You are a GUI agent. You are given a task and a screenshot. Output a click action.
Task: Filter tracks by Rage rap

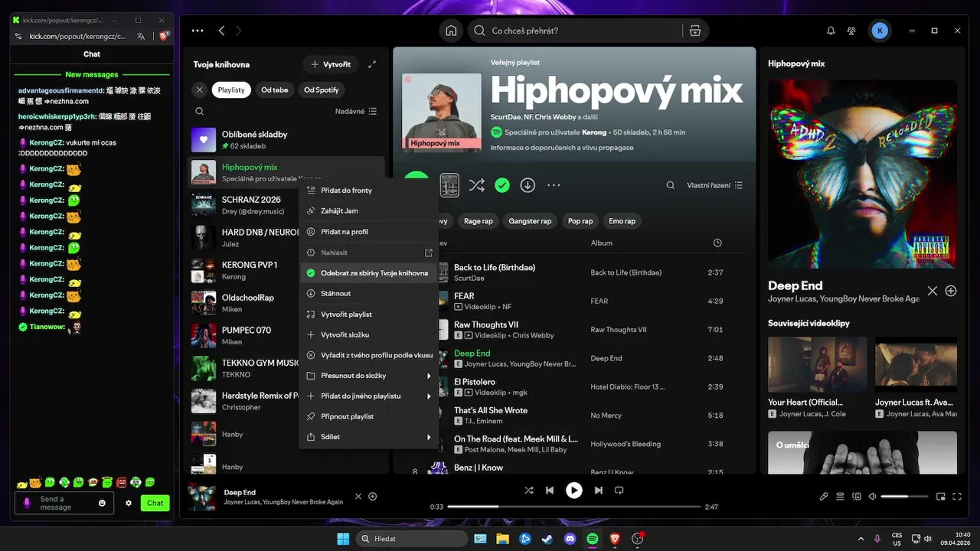(478, 221)
